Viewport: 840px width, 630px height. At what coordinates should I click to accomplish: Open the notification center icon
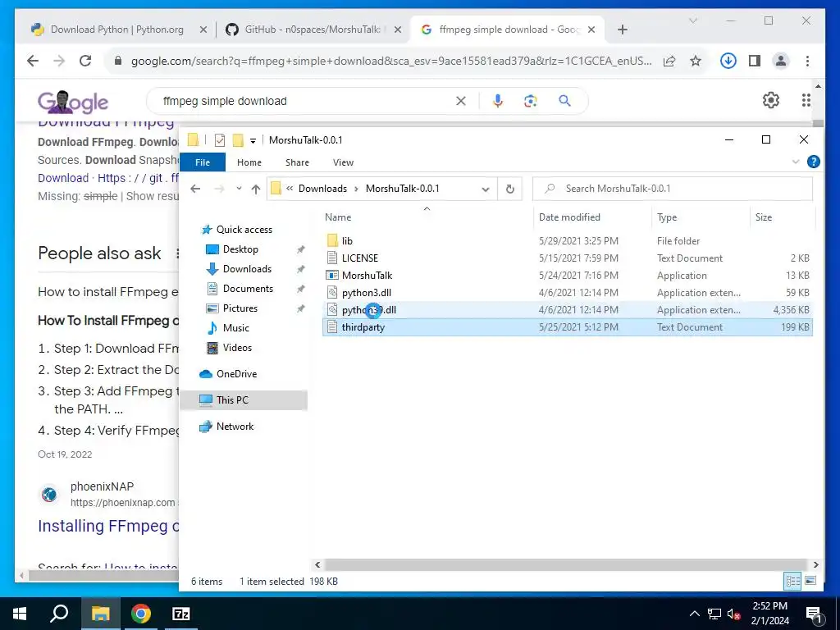point(814,614)
